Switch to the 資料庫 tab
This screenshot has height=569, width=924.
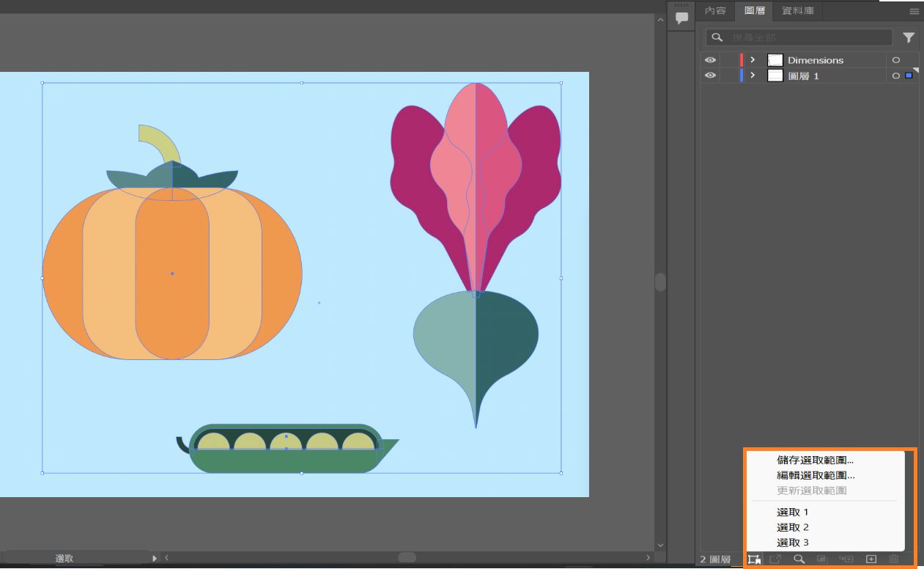(797, 11)
